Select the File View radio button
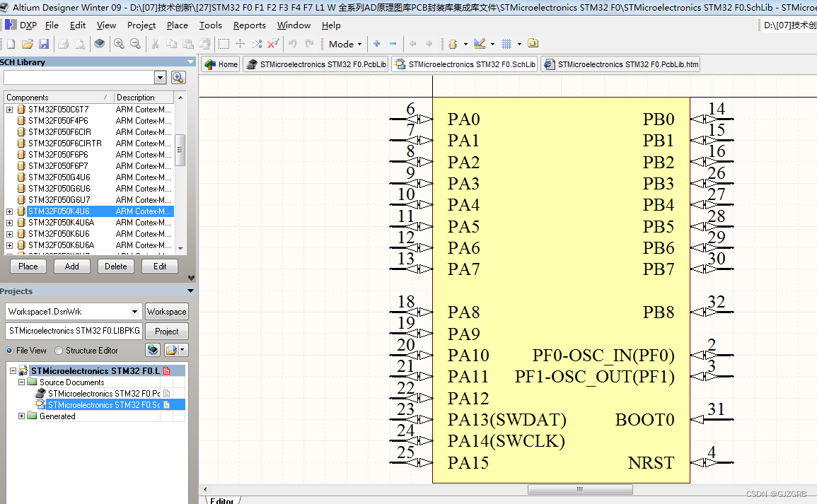 (8, 350)
